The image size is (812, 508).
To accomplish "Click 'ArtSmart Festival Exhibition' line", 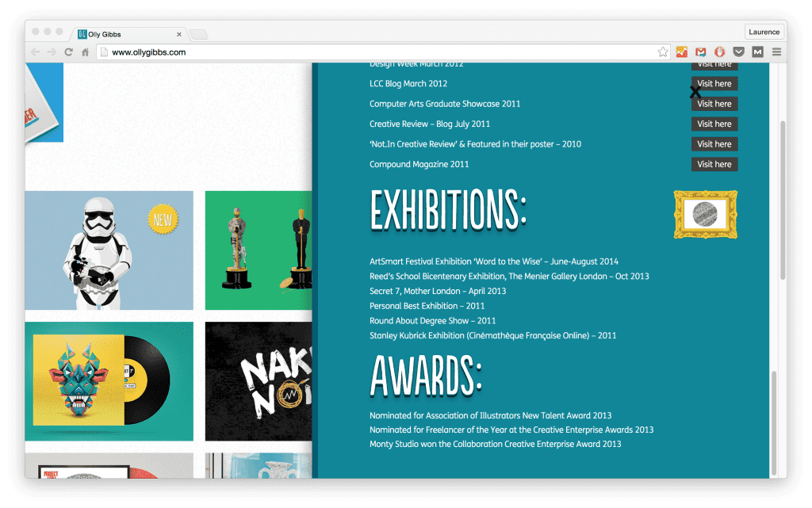I will tap(494, 262).
